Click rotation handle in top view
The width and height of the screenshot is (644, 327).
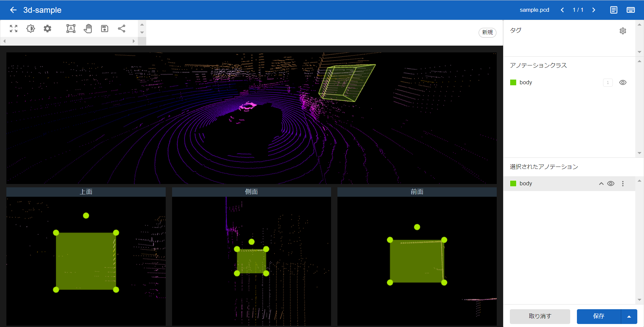86,216
